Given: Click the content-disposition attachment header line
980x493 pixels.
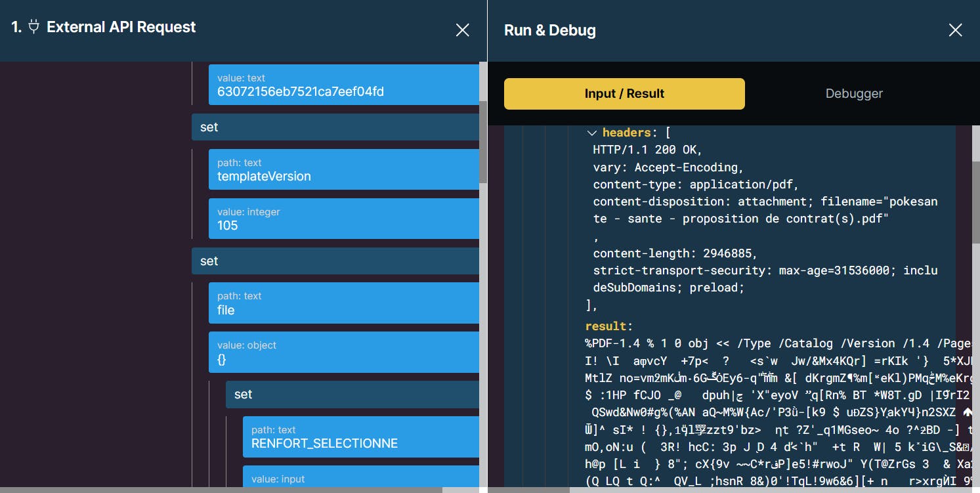Looking at the screenshot, I should point(765,210).
